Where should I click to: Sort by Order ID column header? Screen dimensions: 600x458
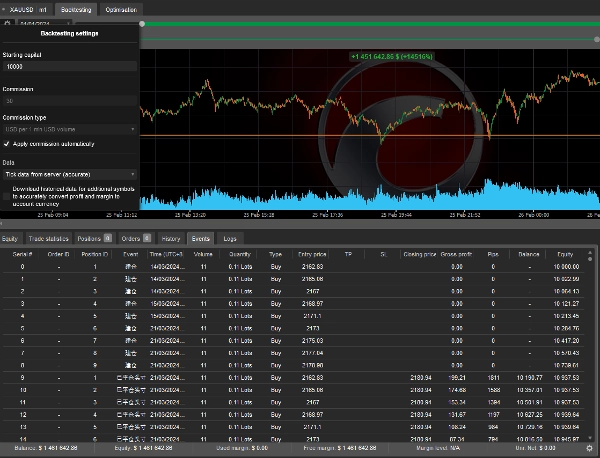coord(59,254)
